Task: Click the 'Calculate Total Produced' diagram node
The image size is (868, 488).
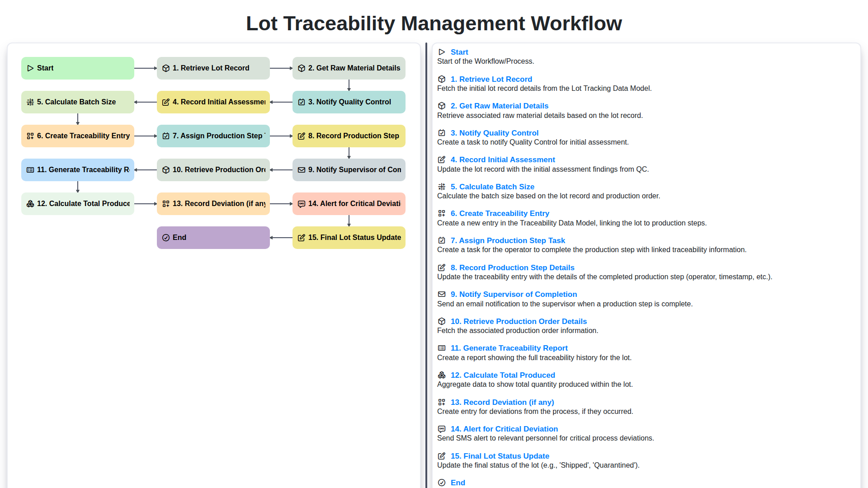Action: pos(77,203)
